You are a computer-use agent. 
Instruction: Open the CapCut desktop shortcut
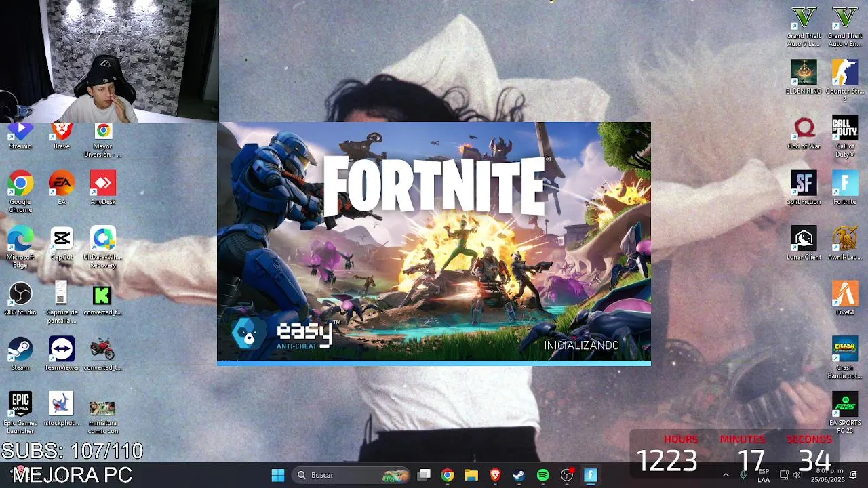click(x=62, y=243)
